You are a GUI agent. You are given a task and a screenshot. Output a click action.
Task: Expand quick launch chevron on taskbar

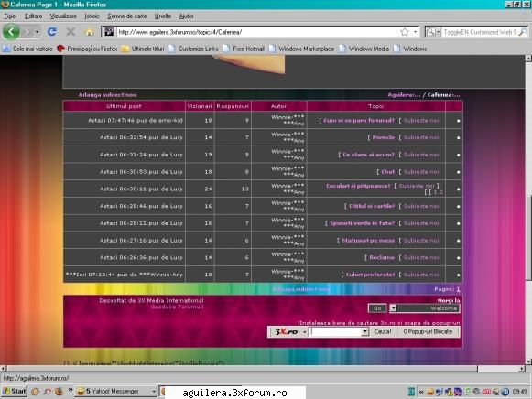tap(71, 390)
